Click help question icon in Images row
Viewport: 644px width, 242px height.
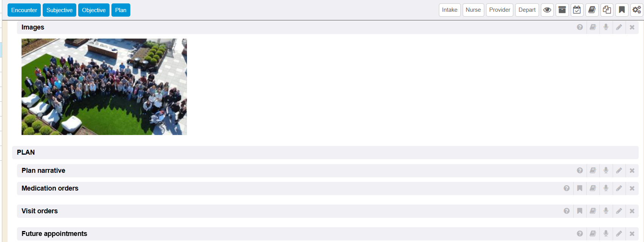(580, 27)
